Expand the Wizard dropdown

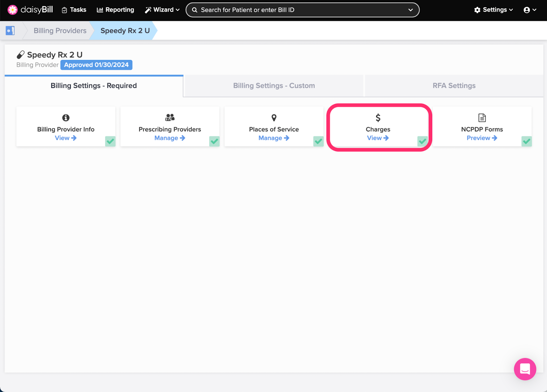pos(162,10)
